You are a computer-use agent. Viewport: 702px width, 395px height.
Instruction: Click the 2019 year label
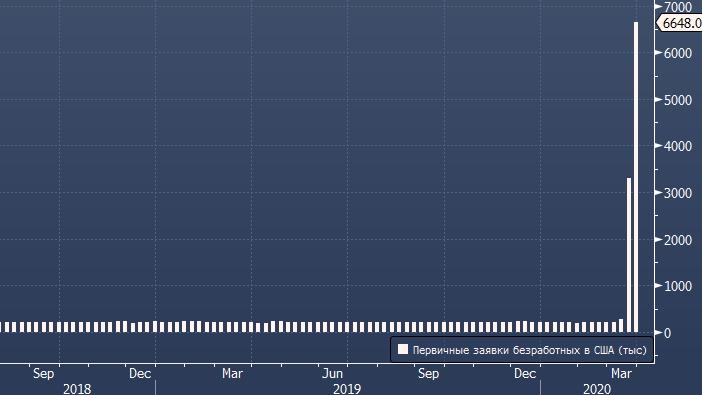click(x=347, y=388)
